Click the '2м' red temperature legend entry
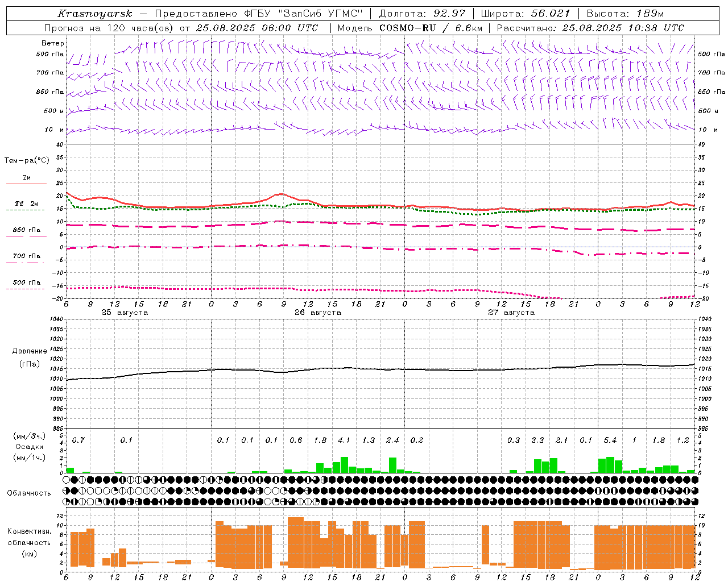 pos(27,177)
